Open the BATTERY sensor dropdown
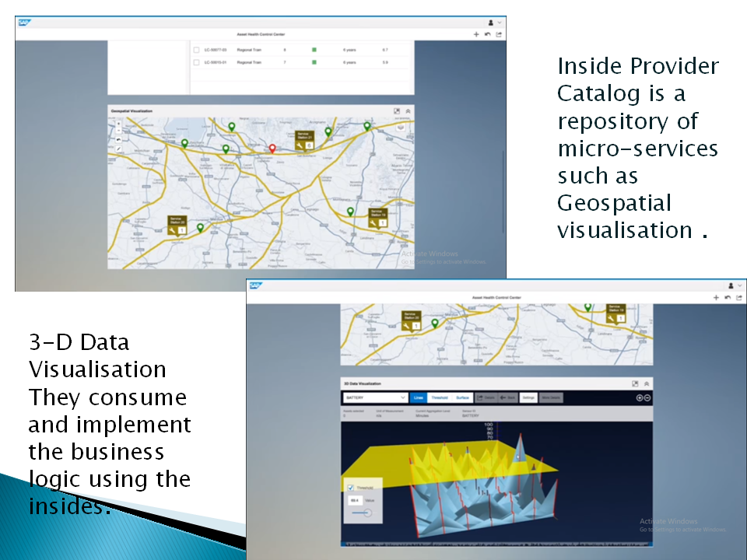Screen dimensions: 747x560 pyautogui.click(x=375, y=397)
